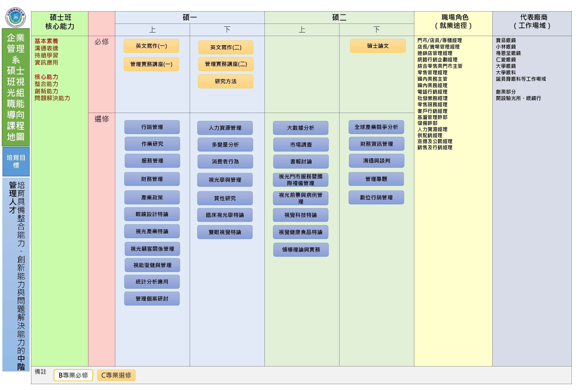588x390 pixels.
Task: Select the 市場調查 elective box
Action: click(301, 145)
